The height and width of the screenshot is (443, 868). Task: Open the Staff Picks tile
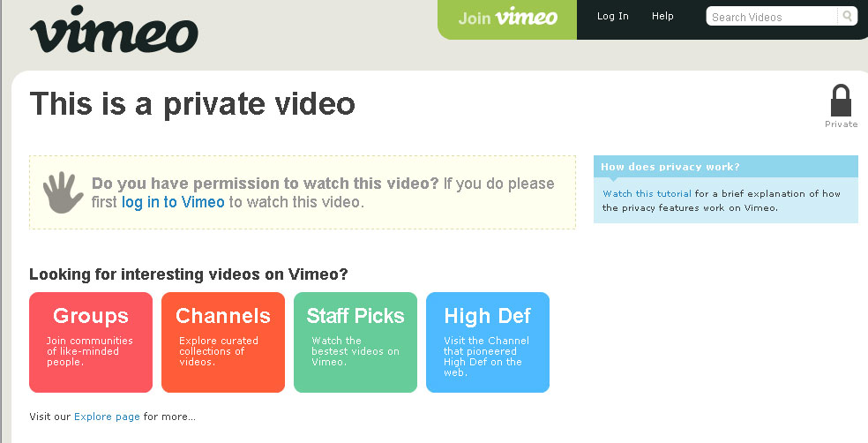coord(355,342)
